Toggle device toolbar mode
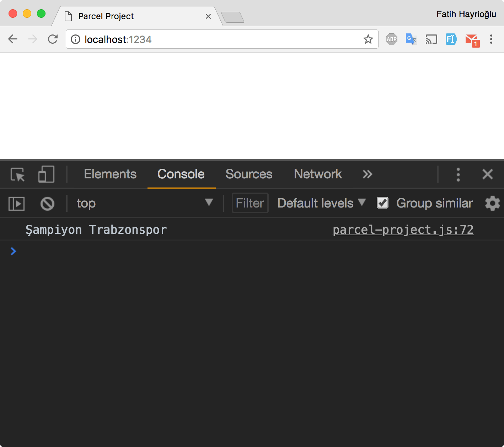This screenshot has height=447, width=504. [46, 174]
